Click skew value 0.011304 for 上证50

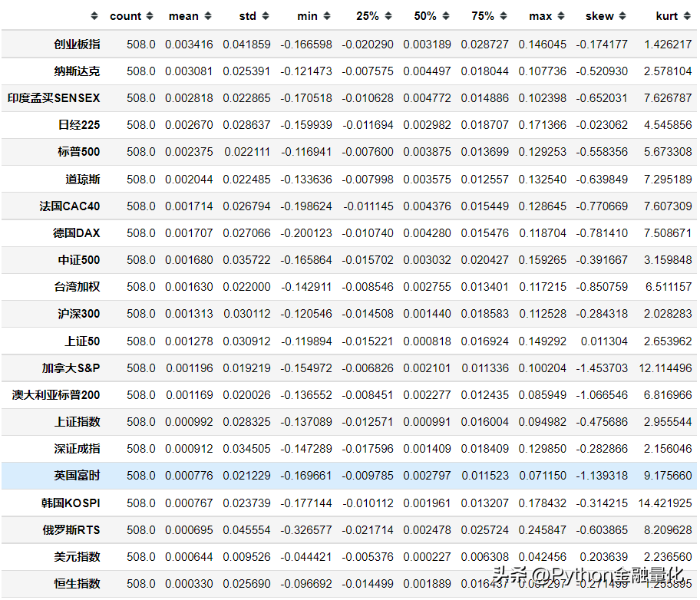604,341
